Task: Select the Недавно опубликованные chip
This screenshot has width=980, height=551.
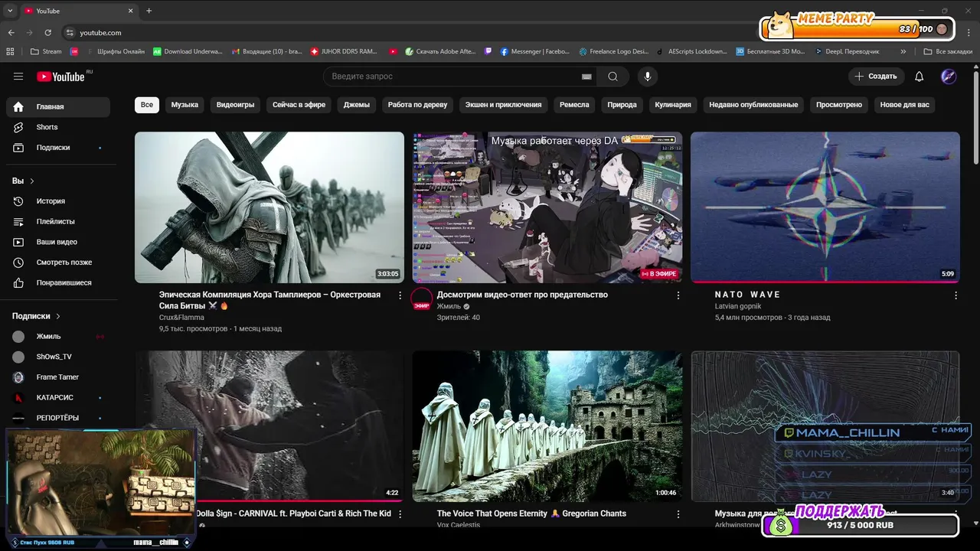Action: pyautogui.click(x=753, y=105)
